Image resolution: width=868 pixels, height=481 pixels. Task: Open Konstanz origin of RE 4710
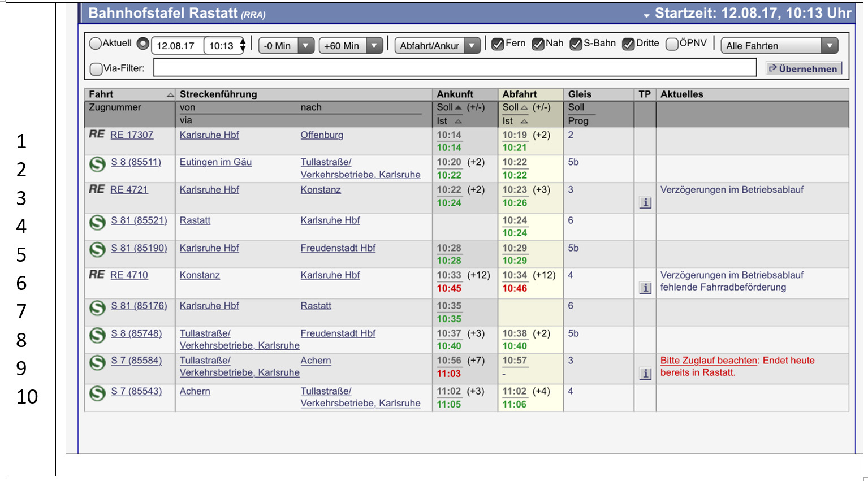click(200, 275)
